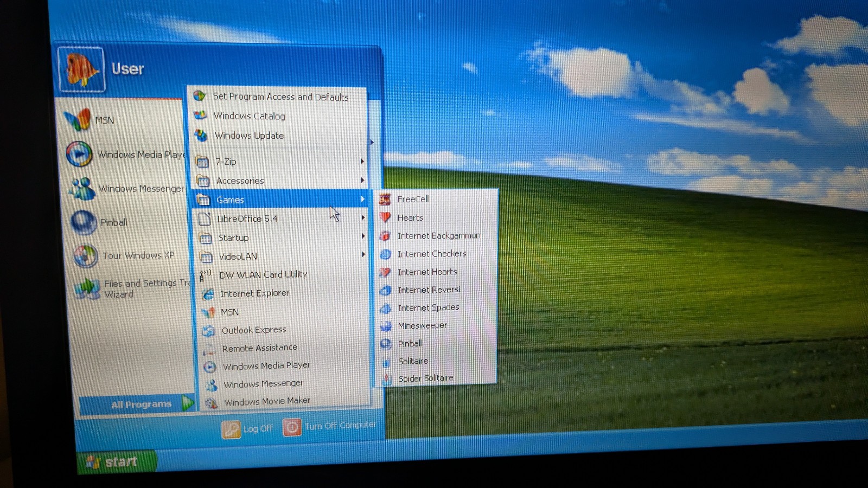The width and height of the screenshot is (868, 488).
Task: Click Windows Messenger in All Programs list
Action: (x=285, y=384)
